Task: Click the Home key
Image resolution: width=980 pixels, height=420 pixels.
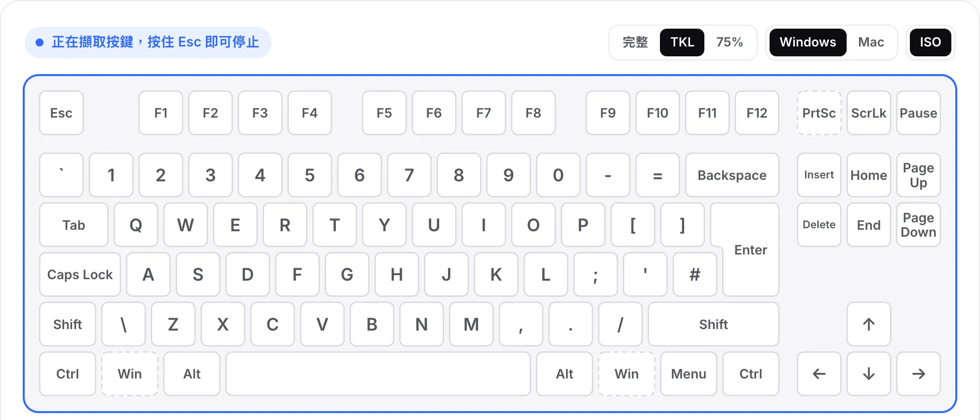Action: coord(868,175)
